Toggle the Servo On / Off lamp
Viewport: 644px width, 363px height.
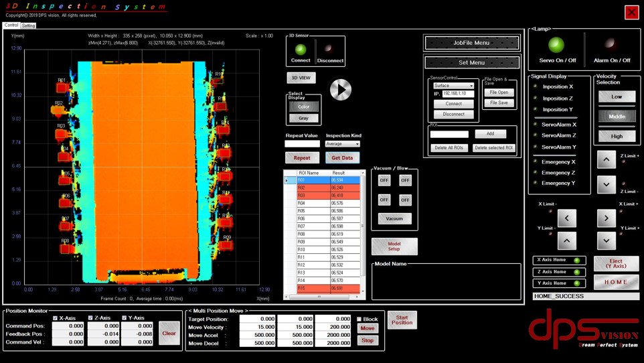click(556, 45)
